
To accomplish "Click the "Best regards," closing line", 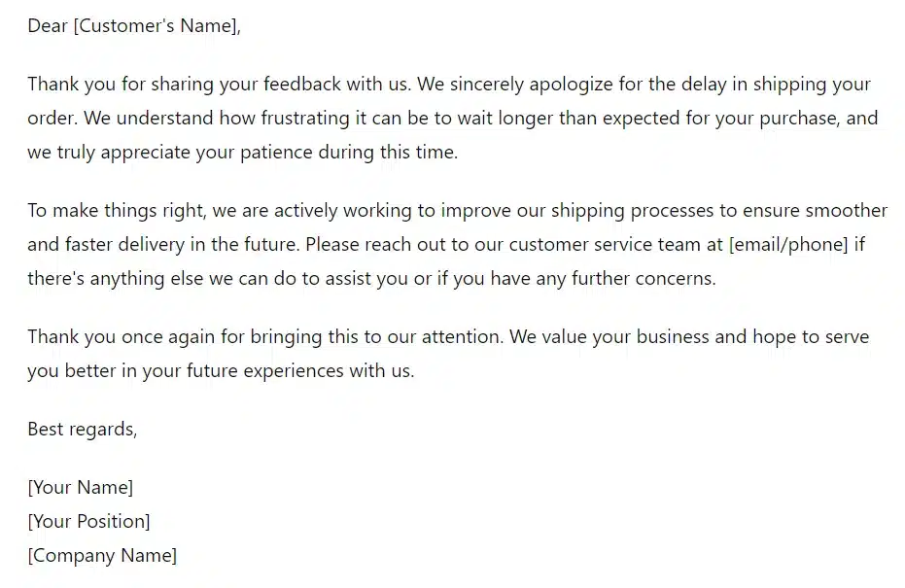I will tap(83, 429).
